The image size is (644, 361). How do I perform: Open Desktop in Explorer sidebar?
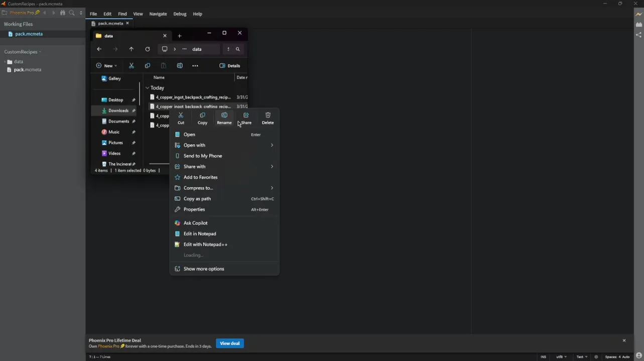tap(115, 100)
